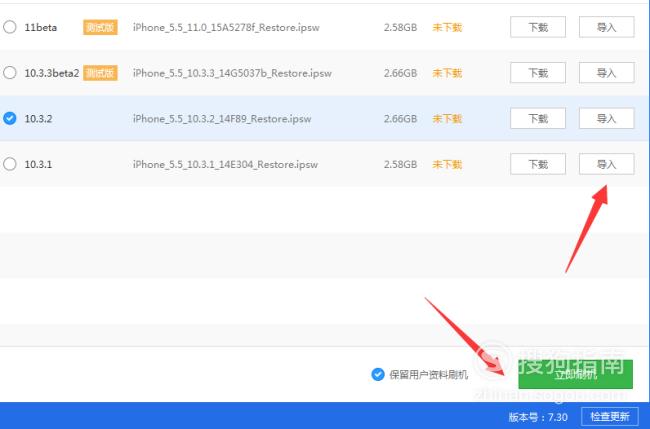Click the 测试版 badge next to 10.3.3beta2
The image size is (650, 429).
tap(100, 73)
